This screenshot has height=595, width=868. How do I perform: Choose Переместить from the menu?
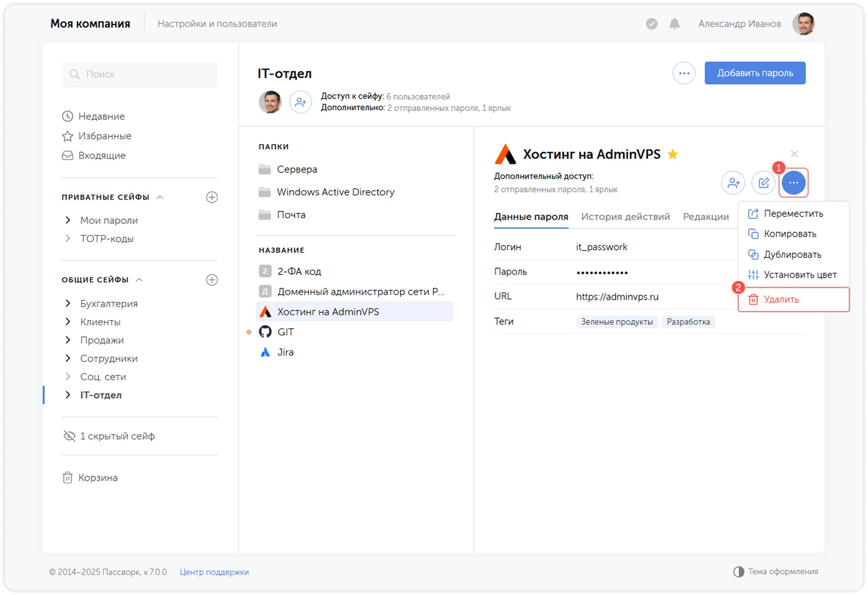[793, 214]
